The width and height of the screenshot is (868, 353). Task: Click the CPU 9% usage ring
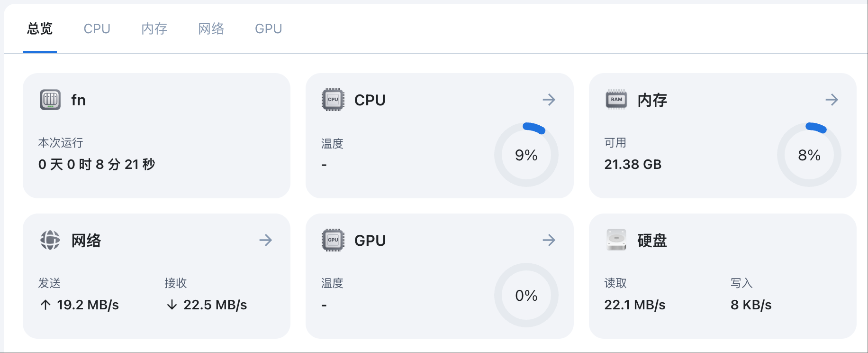tap(526, 155)
